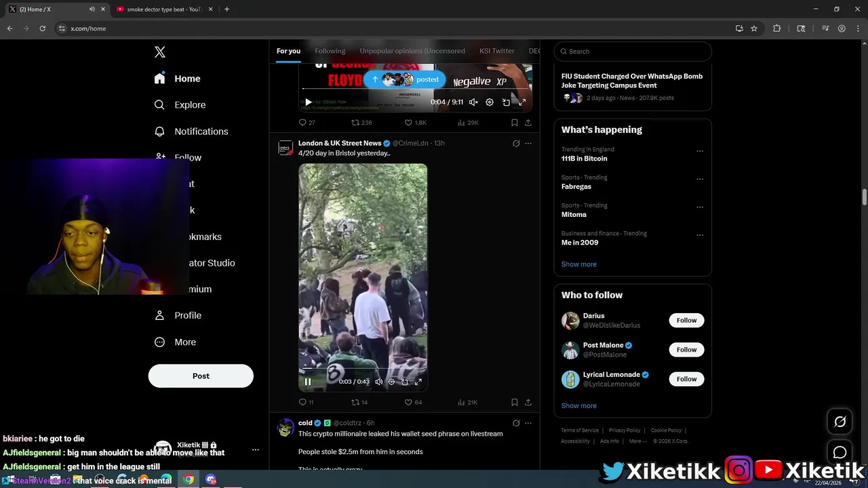Share the post with 29K views
Image resolution: width=868 pixels, height=488 pixels.
[528, 123]
